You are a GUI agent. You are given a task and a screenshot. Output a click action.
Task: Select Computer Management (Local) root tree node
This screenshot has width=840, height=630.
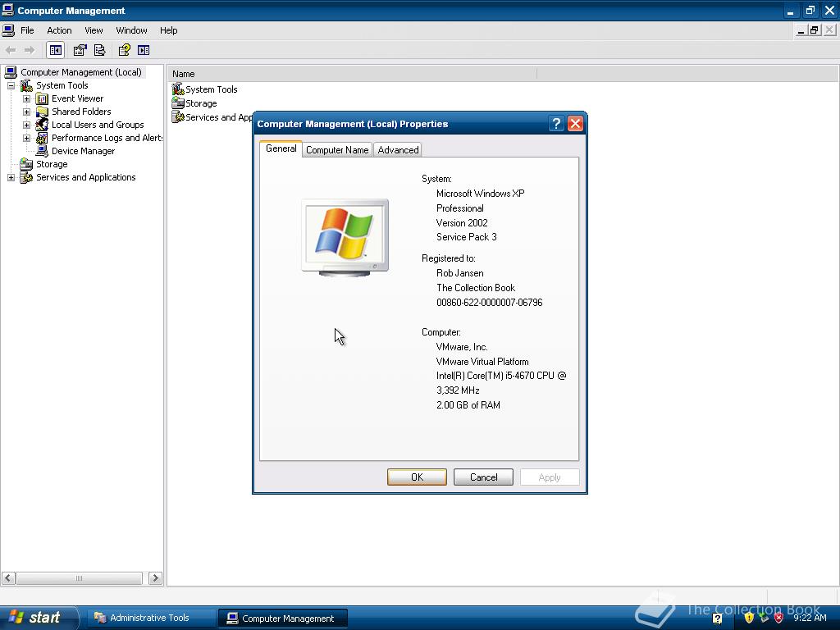80,72
